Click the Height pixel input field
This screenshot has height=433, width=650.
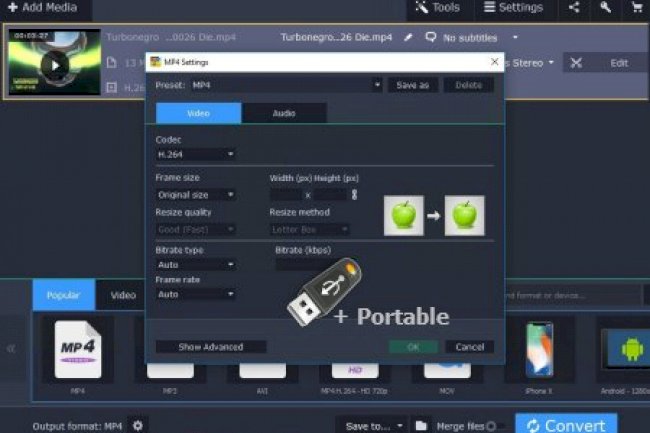(330, 195)
